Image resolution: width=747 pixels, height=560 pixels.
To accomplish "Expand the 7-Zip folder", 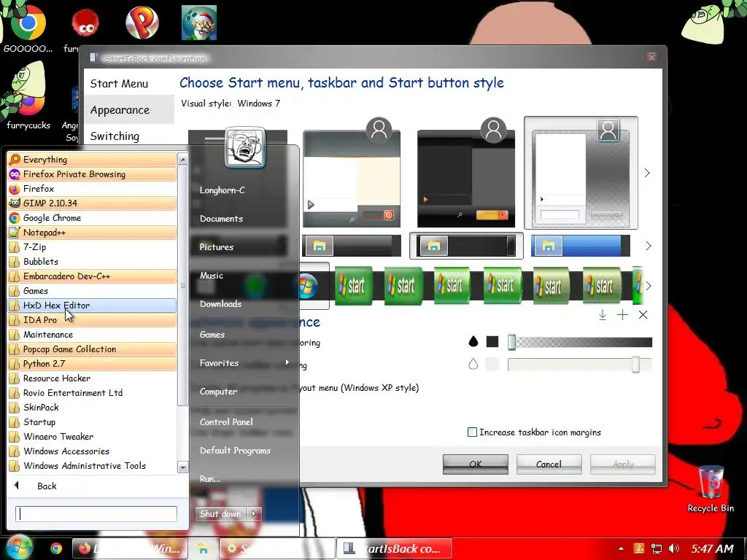I will point(92,247).
